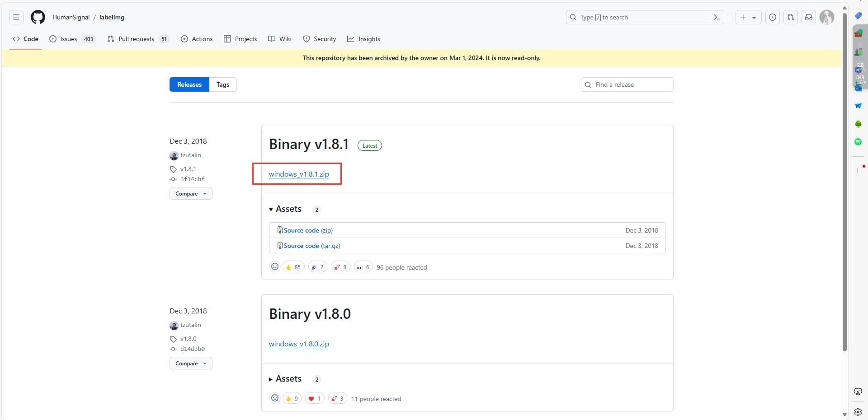This screenshot has width=868, height=420.
Task: Click the Latest badge
Action: (370, 145)
